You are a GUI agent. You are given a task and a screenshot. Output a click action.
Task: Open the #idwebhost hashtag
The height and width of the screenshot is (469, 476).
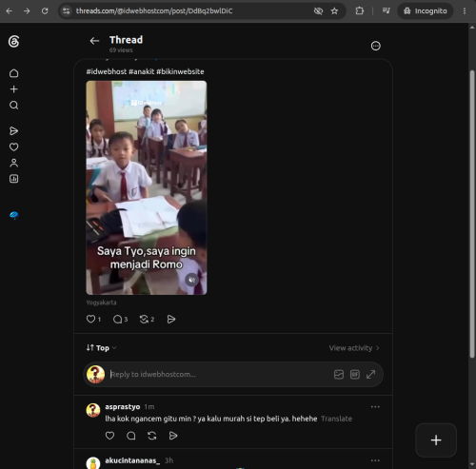click(x=107, y=71)
